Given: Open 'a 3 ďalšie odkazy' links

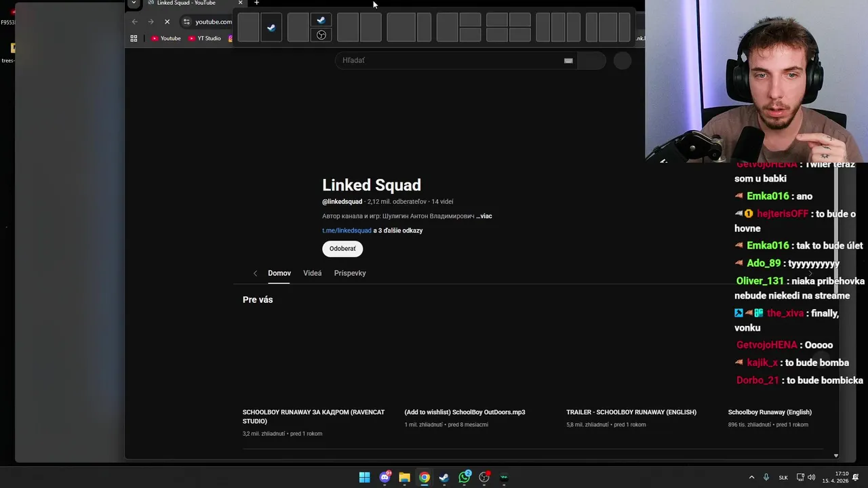Looking at the screenshot, I should point(398,230).
